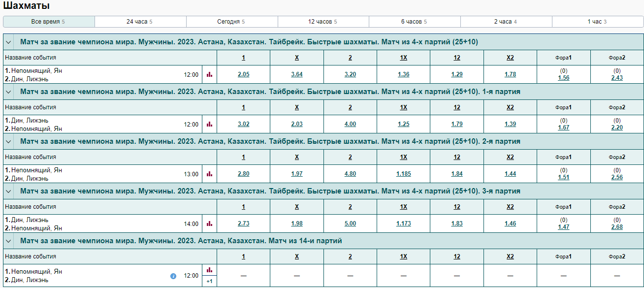This screenshot has height=288, width=644.
Task: Collapse the 1-я партия section
Action: pyautogui.click(x=8, y=92)
